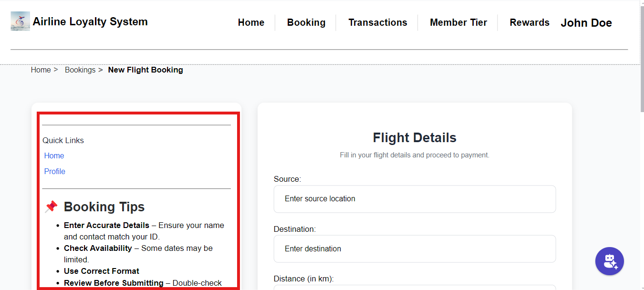Screen dimensions: 644x290
Task: Go to the Booking navigation item
Action: pos(306,22)
